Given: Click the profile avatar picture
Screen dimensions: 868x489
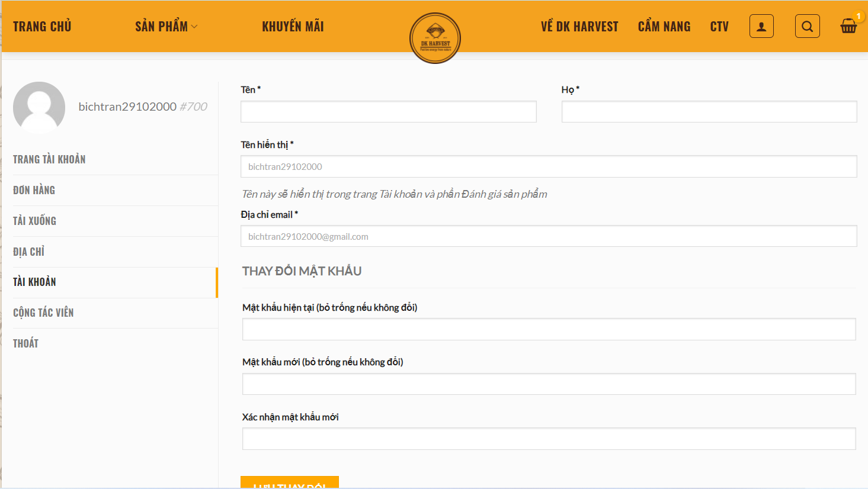Looking at the screenshot, I should [39, 108].
